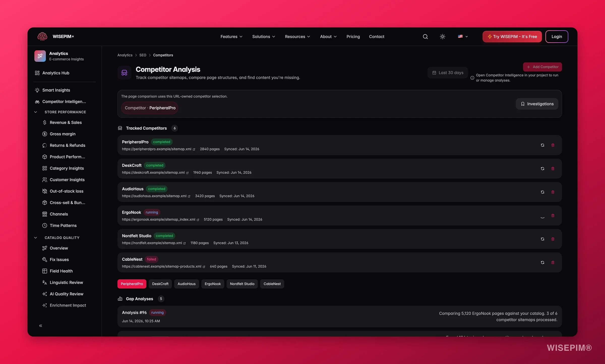Viewport: 605px width, 364px height.
Task: Click Try WISEPIM - It's Free button
Action: (512, 37)
